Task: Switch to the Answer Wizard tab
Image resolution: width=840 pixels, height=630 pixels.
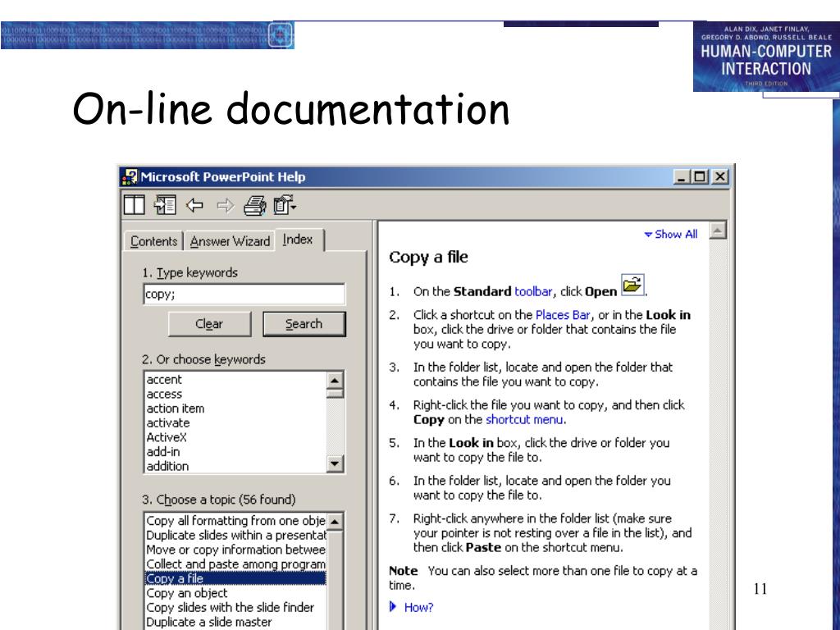Action: coord(230,241)
